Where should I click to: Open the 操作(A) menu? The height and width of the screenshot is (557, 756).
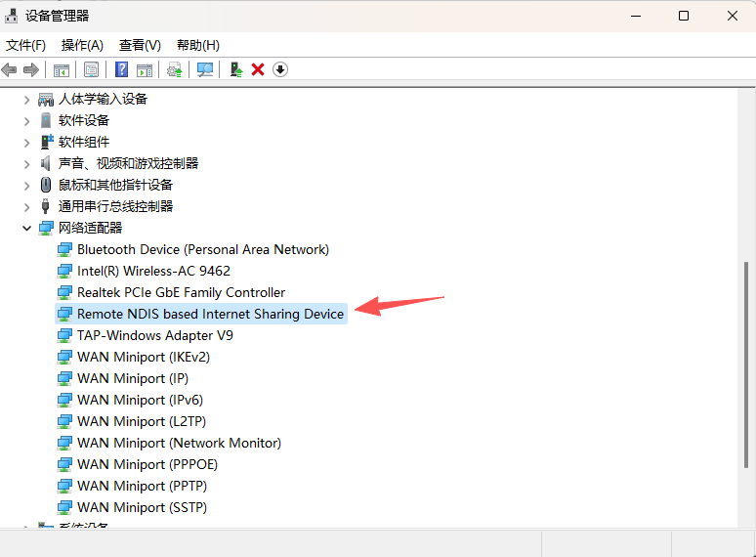(x=82, y=45)
